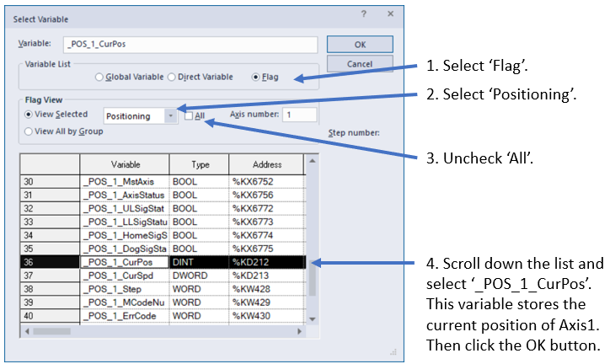Choose the View Selected option
The width and height of the screenshot is (610, 364).
[30, 115]
